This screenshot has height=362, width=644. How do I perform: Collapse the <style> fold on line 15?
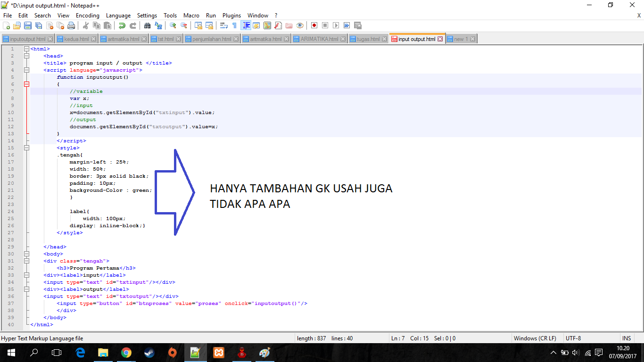click(x=27, y=148)
